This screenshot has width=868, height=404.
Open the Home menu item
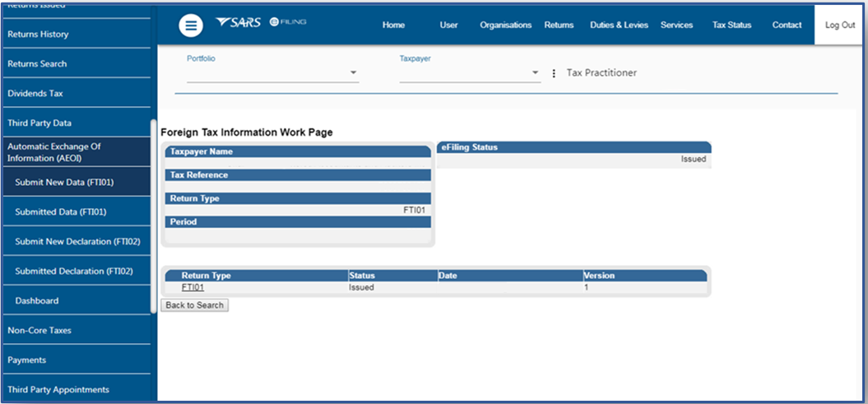pyautogui.click(x=393, y=26)
